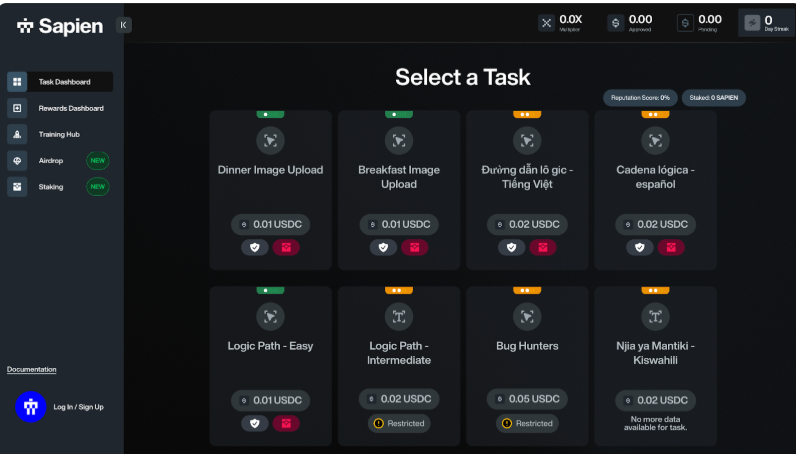Select the Dinner Image Upload task card
The width and height of the screenshot is (796, 454).
tap(270, 190)
